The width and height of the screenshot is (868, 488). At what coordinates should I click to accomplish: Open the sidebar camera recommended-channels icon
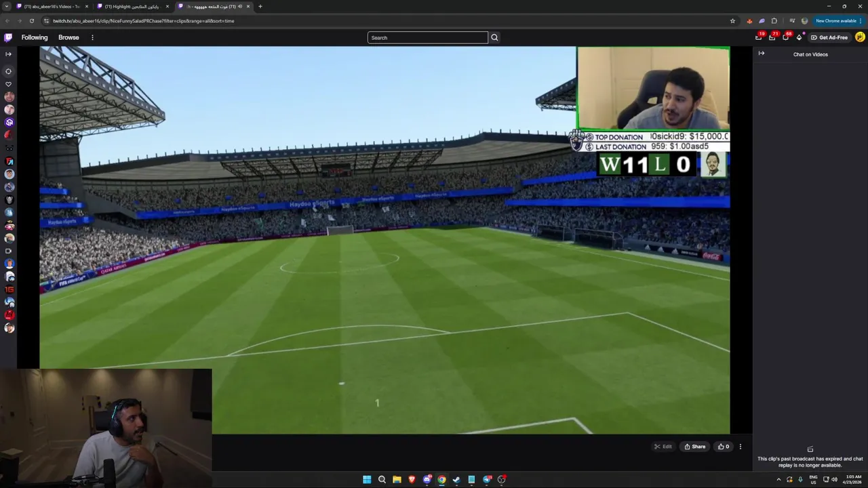pyautogui.click(x=8, y=251)
